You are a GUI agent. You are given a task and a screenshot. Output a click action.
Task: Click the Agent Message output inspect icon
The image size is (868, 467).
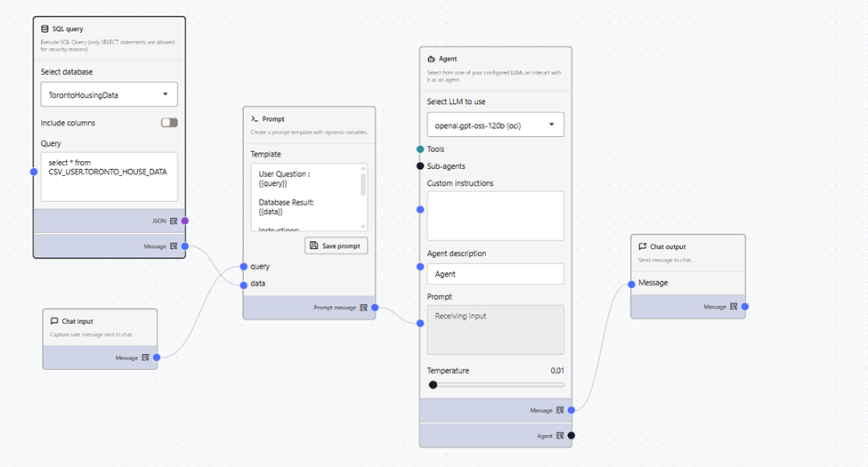point(561,410)
